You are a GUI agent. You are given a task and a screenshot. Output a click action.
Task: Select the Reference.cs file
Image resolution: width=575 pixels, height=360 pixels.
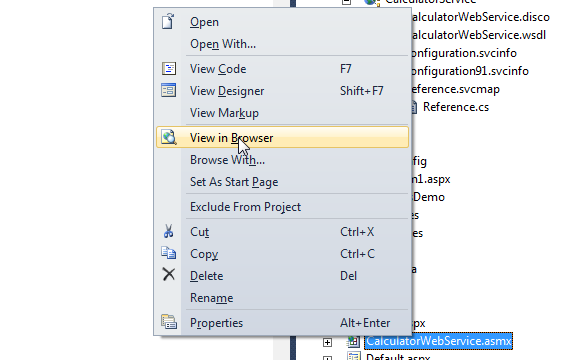pyautogui.click(x=456, y=107)
